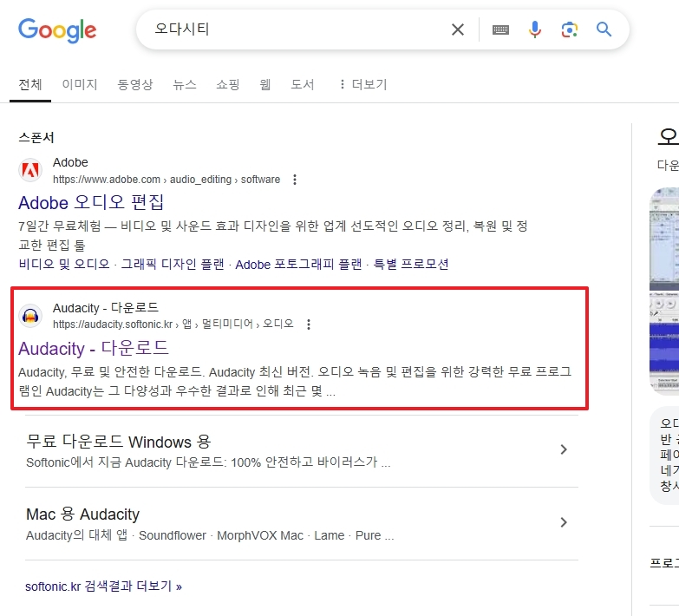Open Google Lens image search icon
The width and height of the screenshot is (679, 616).
pos(570,29)
